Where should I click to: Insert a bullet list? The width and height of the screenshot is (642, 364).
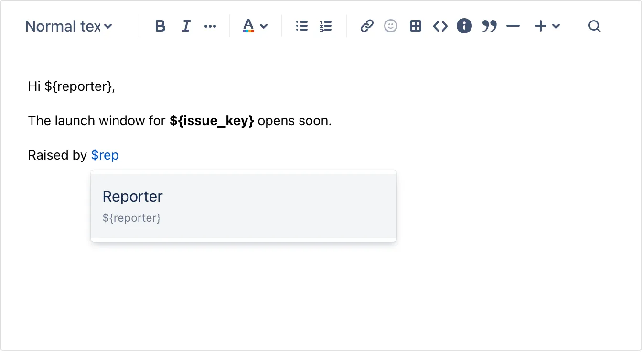pyautogui.click(x=301, y=26)
